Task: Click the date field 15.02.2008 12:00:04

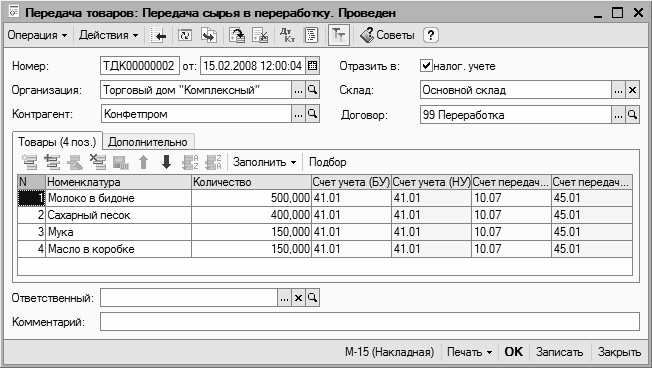Action: point(253,66)
